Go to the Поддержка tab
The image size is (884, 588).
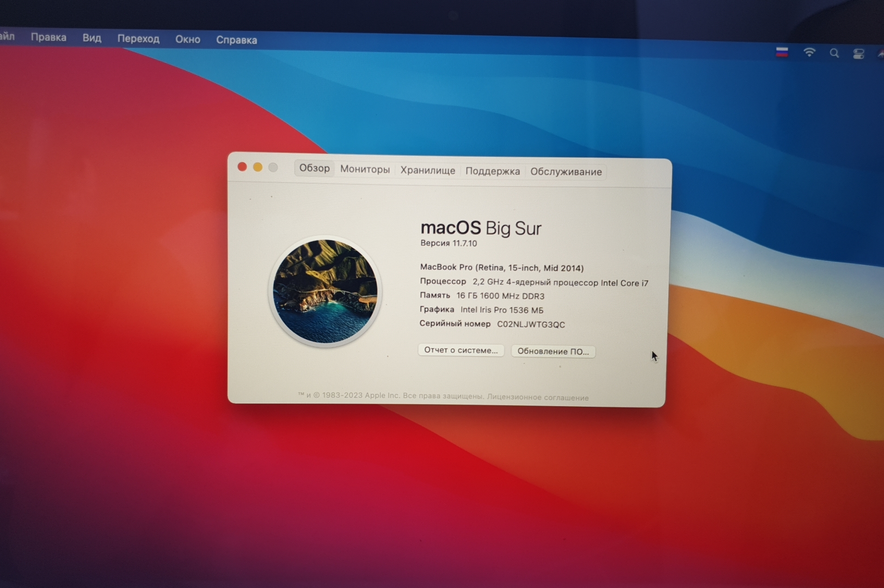coord(492,171)
